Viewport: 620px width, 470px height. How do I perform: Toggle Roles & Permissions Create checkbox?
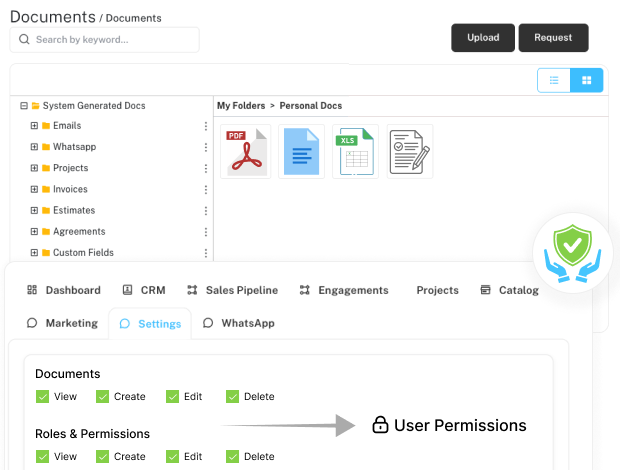[x=102, y=456]
